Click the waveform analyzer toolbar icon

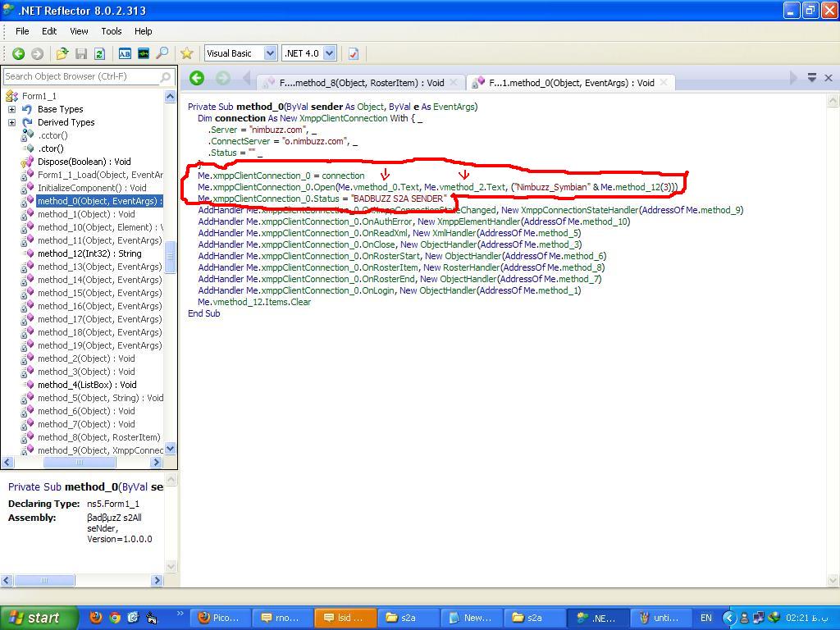click(144, 53)
